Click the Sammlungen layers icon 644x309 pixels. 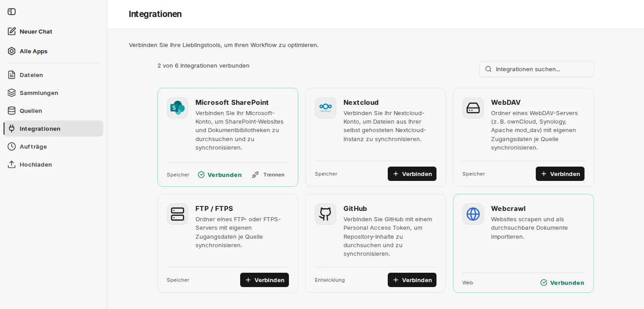click(12, 93)
